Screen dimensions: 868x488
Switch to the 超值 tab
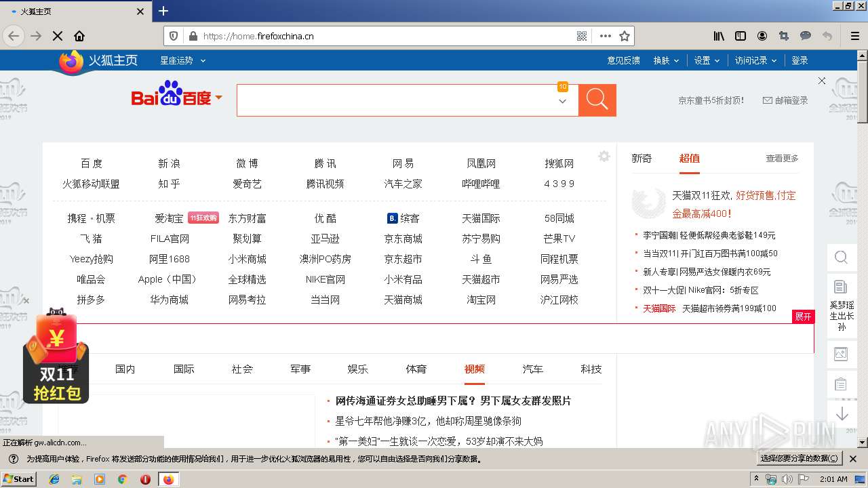coord(689,158)
